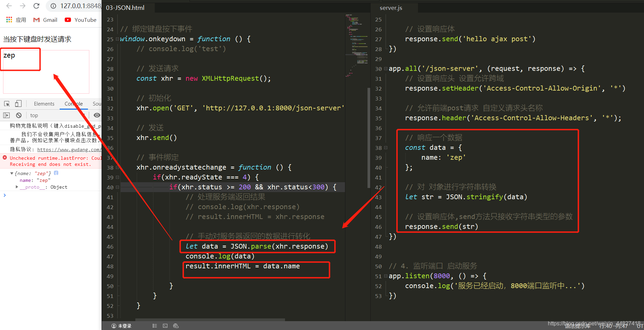Click the Unchecked runtime.lastError message
Image resolution: width=644 pixels, height=330 pixels.
point(55,161)
